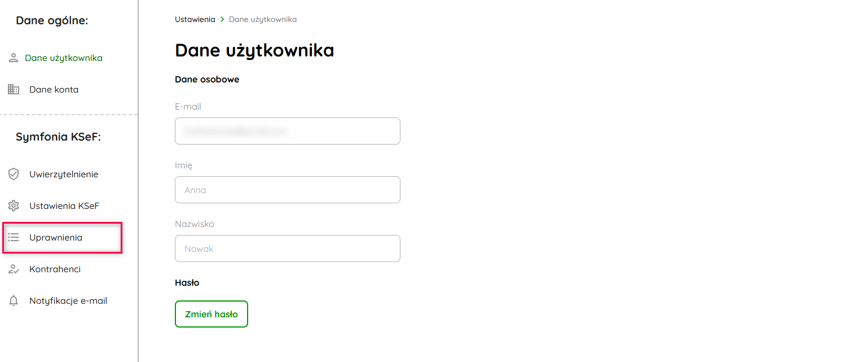Open Notyfikacje e-mail settings

pyautogui.click(x=68, y=301)
